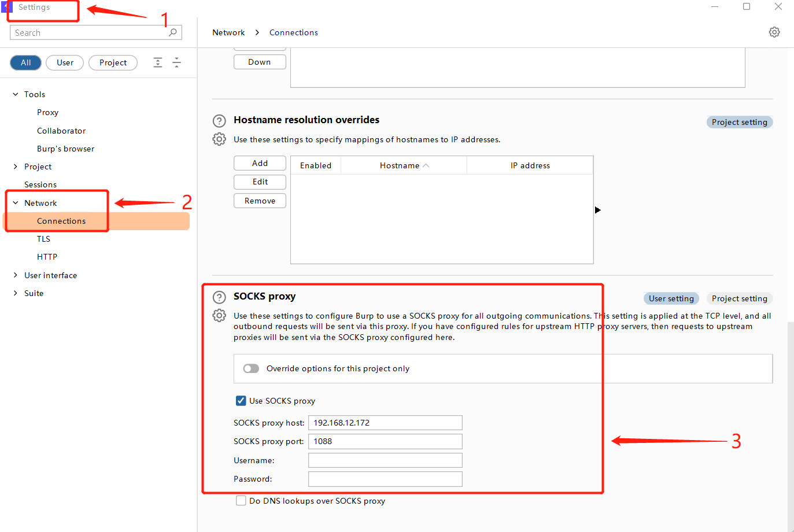Enable Do DNS lookups over SOCKS proxy
The width and height of the screenshot is (794, 532).
(x=241, y=501)
